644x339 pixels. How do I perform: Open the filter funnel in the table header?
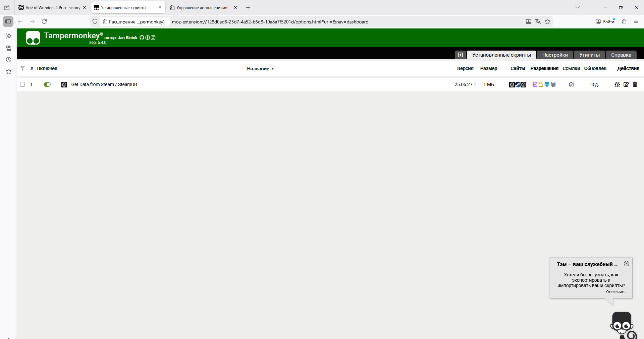click(x=22, y=68)
